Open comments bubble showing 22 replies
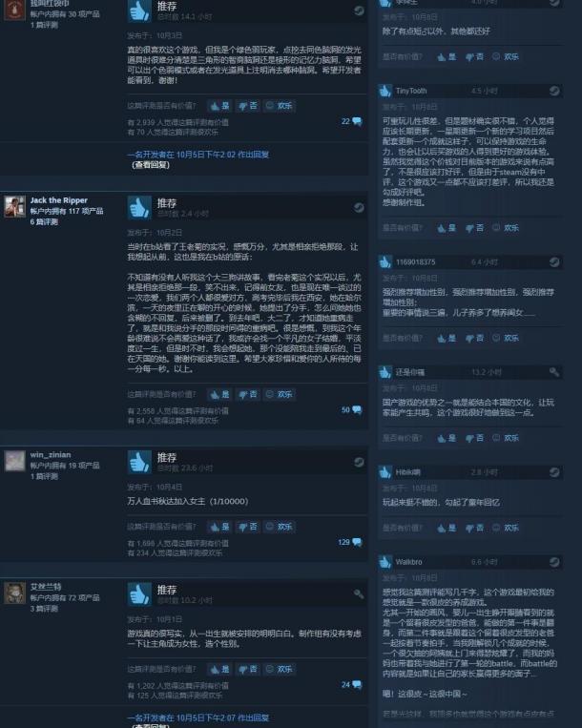582x728 pixels. coord(351,121)
